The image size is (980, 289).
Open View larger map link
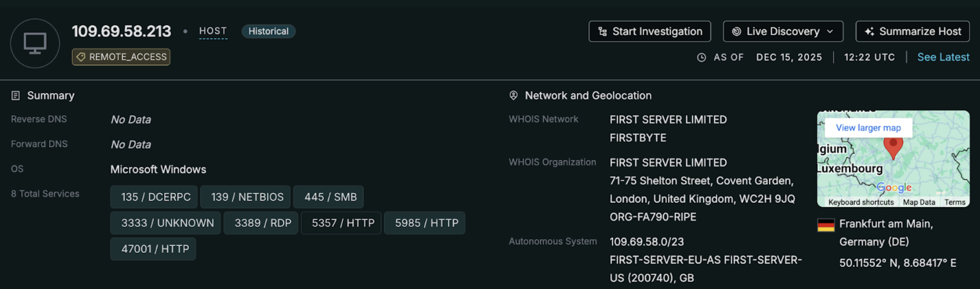pos(868,128)
